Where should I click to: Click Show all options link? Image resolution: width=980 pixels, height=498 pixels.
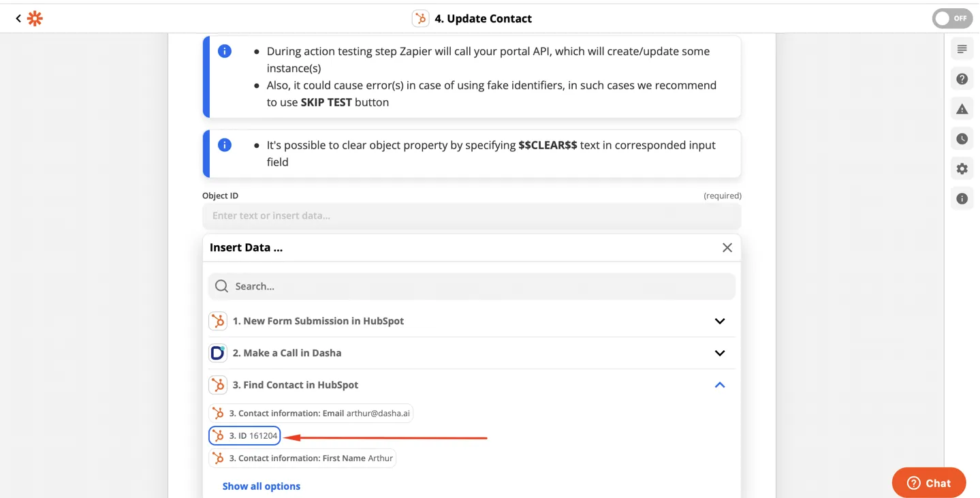(262, 486)
